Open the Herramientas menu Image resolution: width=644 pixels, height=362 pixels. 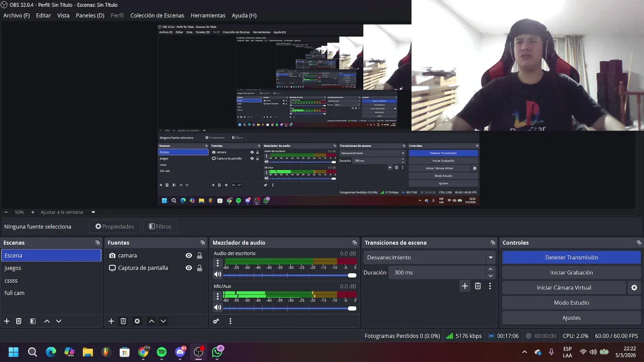[x=208, y=16]
